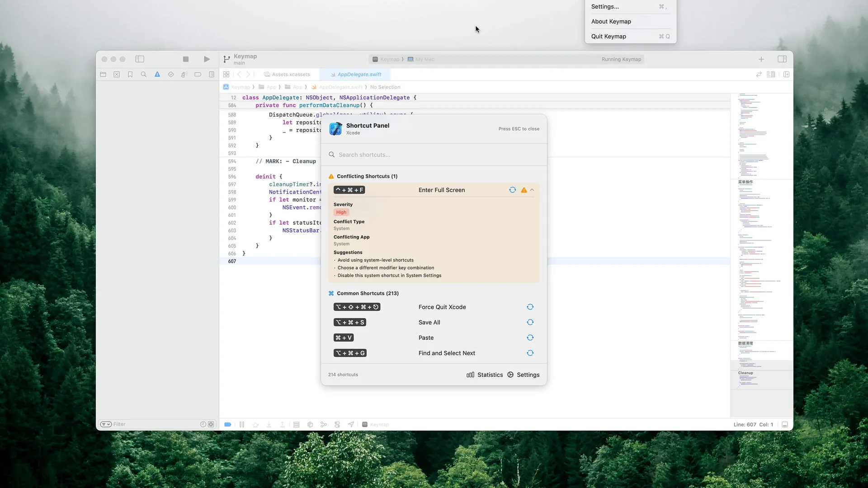Open the project navigator folder icon
This screenshot has width=868, height=488.
(103, 75)
